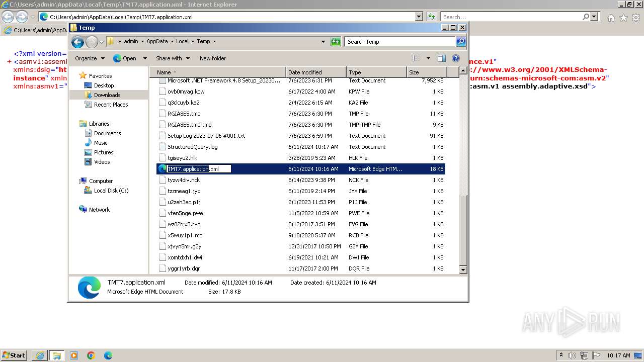This screenshot has width=644, height=362.
Task: Sort files by the Type column header
Action: [x=376, y=72]
